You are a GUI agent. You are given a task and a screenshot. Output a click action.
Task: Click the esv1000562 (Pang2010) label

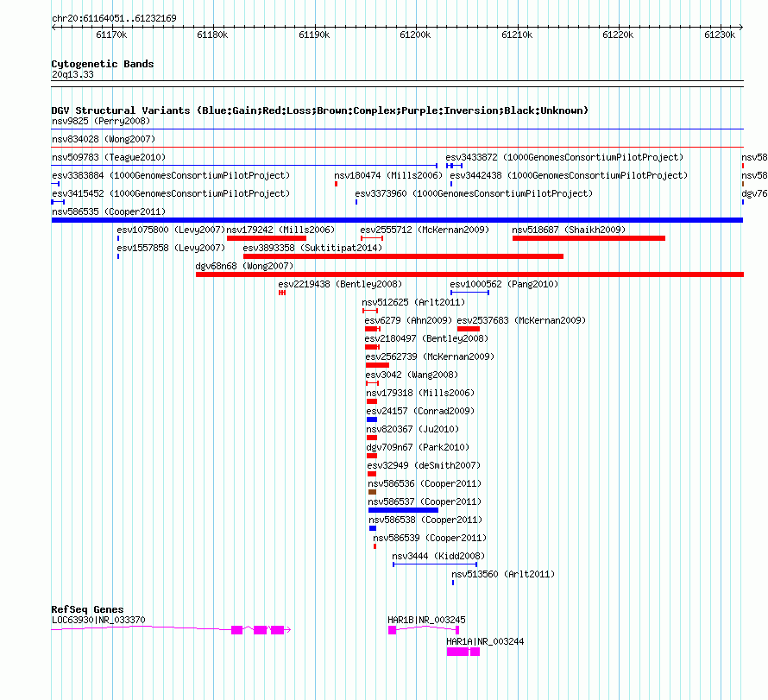(504, 284)
